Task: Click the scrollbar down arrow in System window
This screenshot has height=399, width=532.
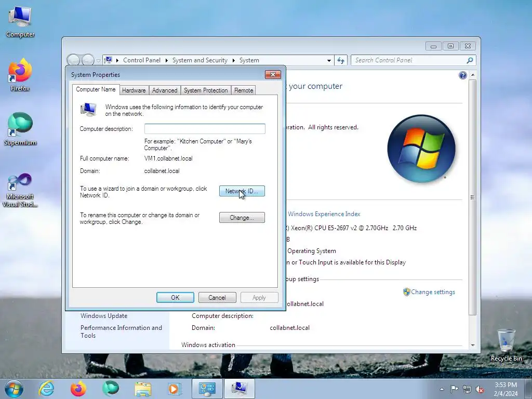Action: coord(472,345)
